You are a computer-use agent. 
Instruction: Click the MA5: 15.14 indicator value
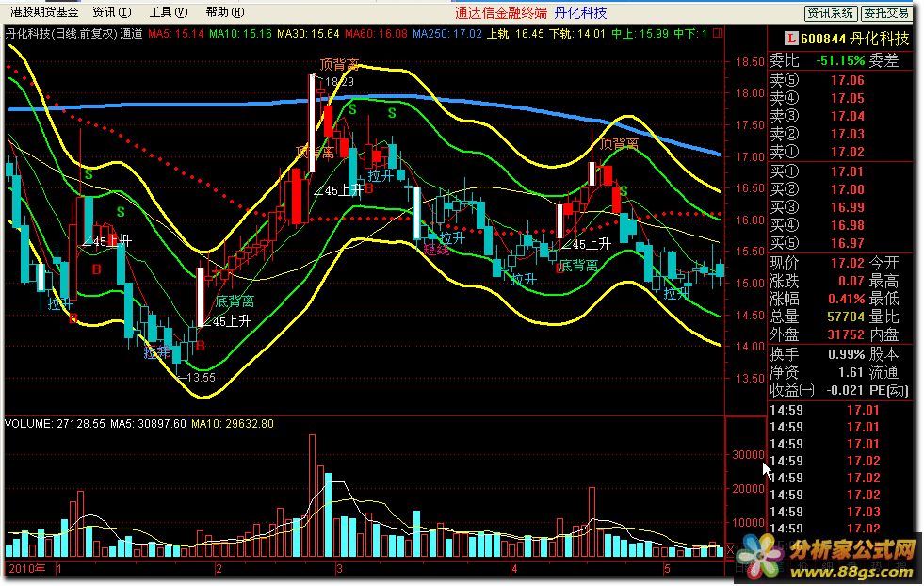point(175,34)
